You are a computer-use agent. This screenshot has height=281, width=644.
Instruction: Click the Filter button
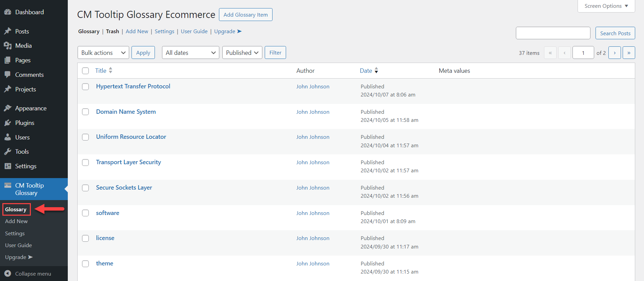275,52
